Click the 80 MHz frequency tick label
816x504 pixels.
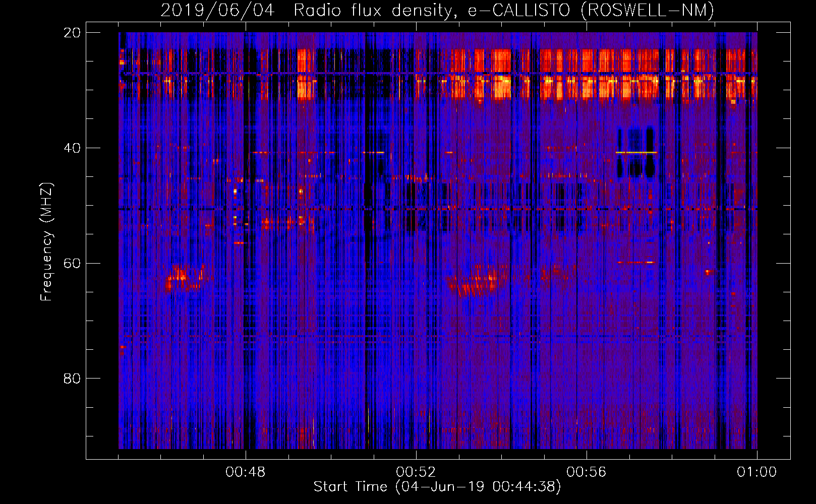click(72, 379)
